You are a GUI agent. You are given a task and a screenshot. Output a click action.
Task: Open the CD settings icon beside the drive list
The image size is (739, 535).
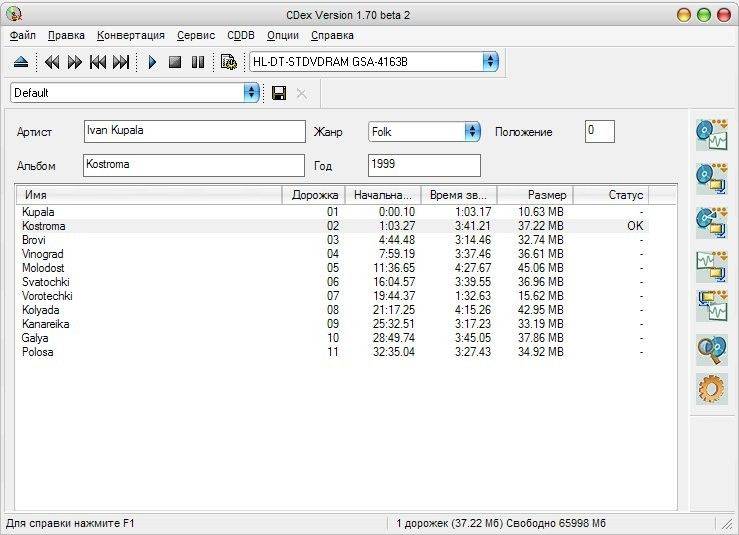(x=229, y=62)
